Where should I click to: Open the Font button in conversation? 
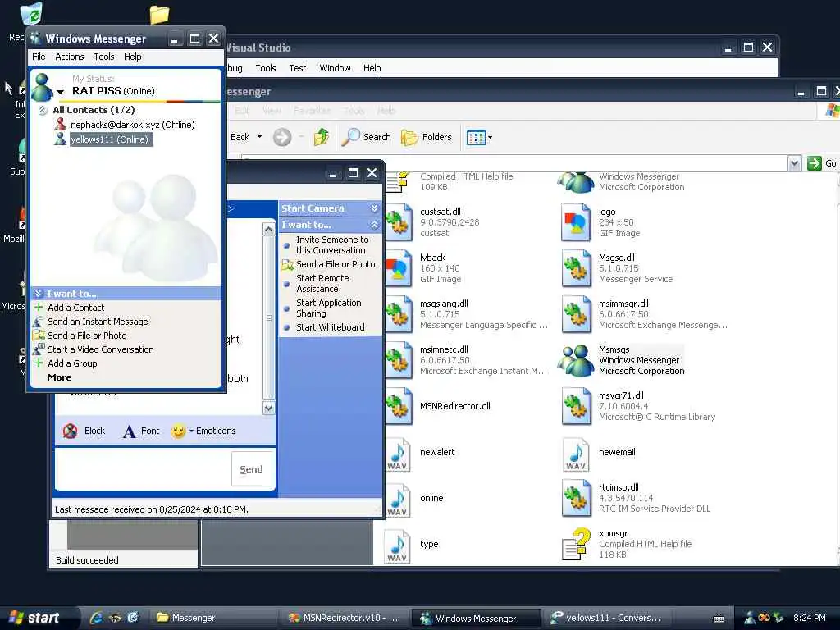point(141,431)
